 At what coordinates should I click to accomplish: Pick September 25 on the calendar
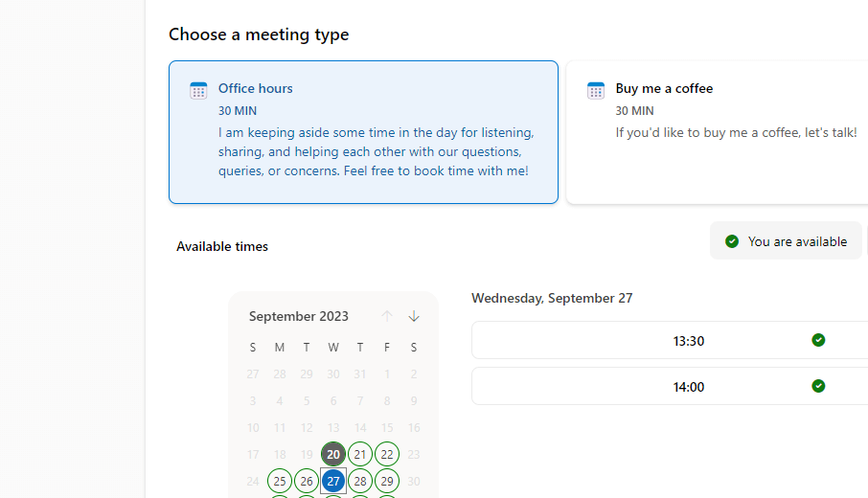[280, 481]
